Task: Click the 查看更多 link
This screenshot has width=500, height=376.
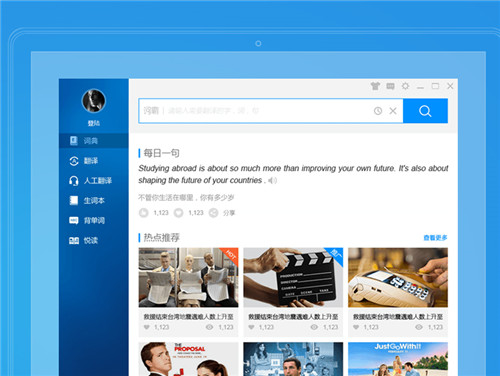Action: point(435,238)
